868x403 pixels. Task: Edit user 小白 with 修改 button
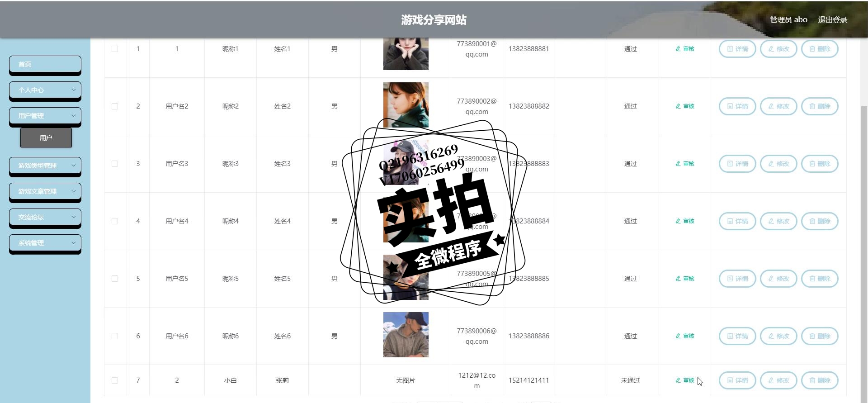pos(778,380)
